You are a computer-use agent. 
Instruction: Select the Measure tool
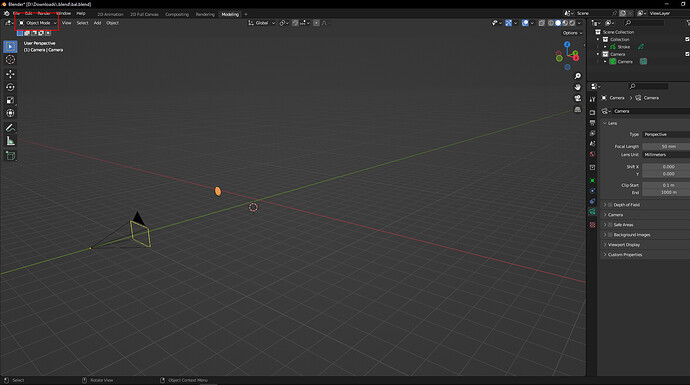(x=10, y=141)
